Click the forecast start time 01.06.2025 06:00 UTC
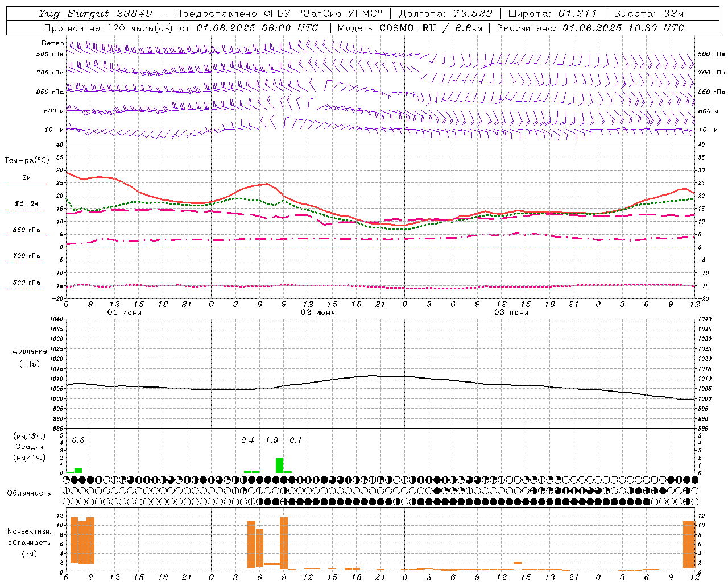 click(257, 28)
